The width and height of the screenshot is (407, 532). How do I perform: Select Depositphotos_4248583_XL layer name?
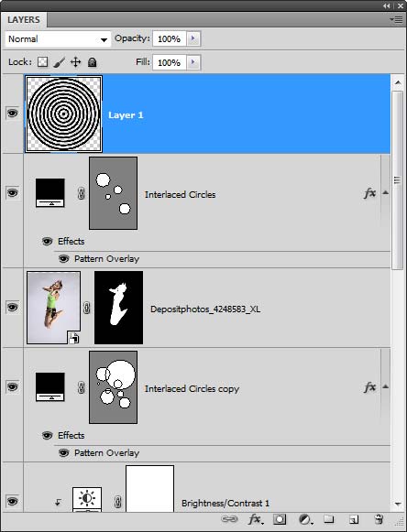click(x=205, y=309)
